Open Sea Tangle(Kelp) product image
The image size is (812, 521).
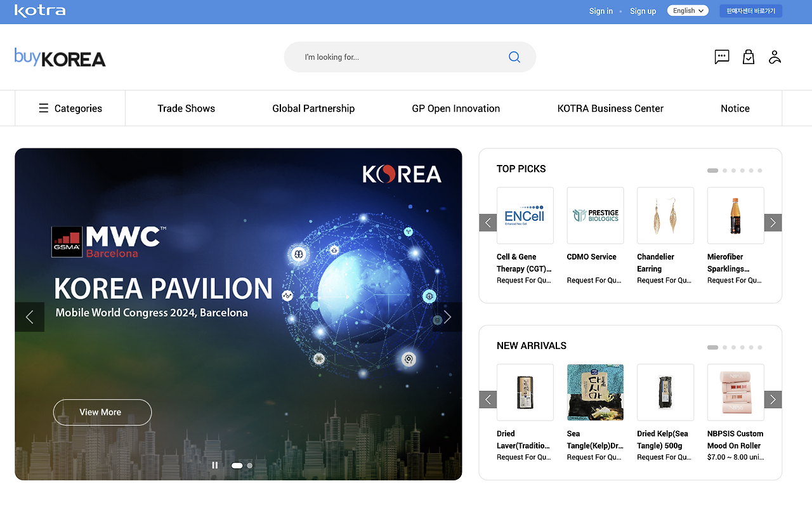[595, 392]
